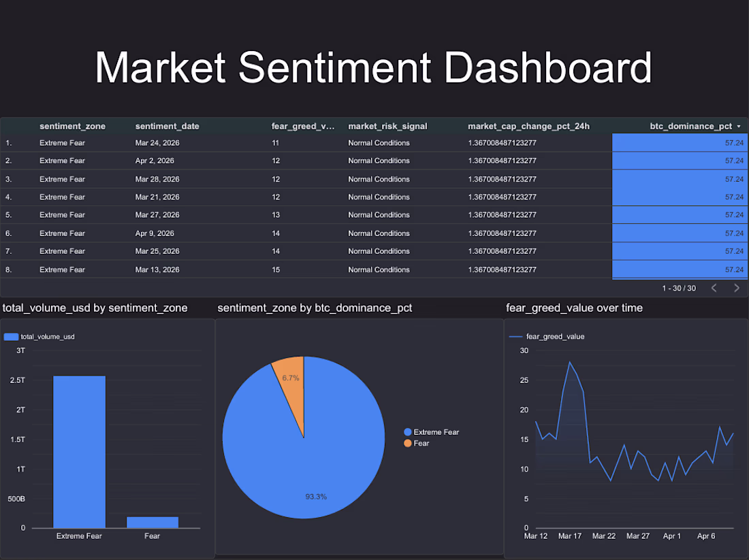Sort by sentiment_date column header
This screenshot has height=560, width=749.
[168, 126]
